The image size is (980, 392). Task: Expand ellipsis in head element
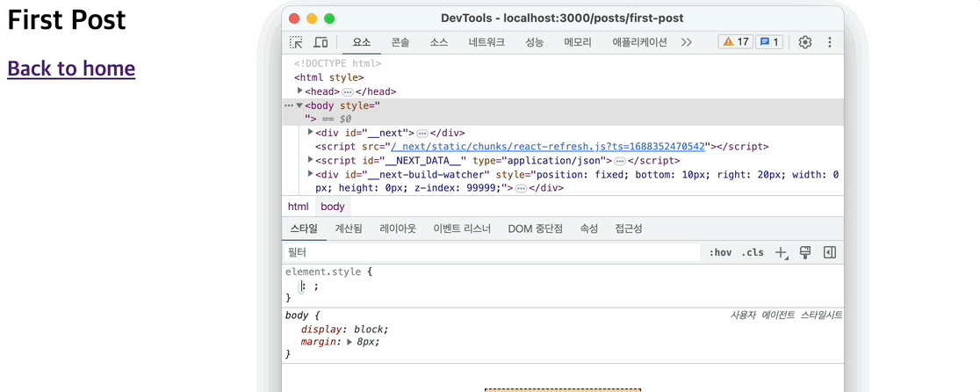[348, 92]
